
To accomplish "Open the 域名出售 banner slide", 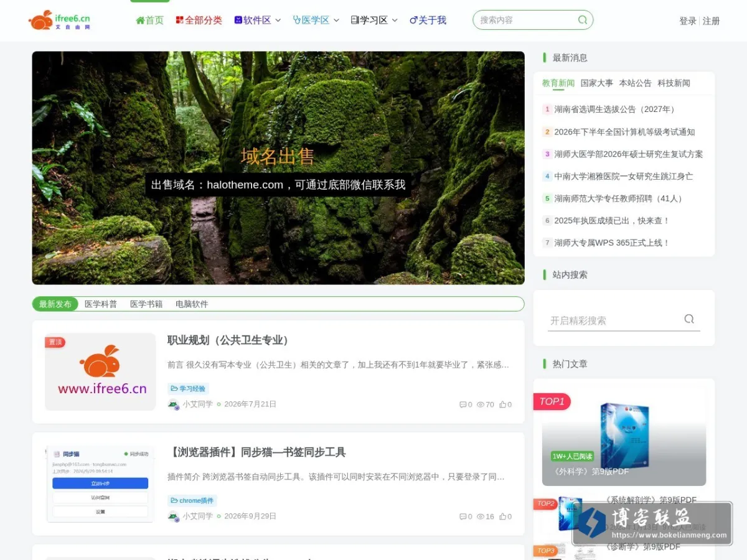I will coord(278,168).
